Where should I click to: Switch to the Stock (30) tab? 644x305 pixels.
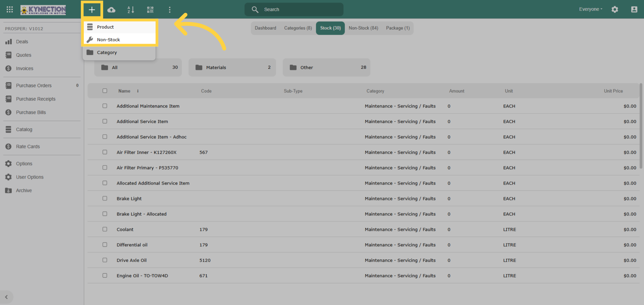tap(330, 28)
